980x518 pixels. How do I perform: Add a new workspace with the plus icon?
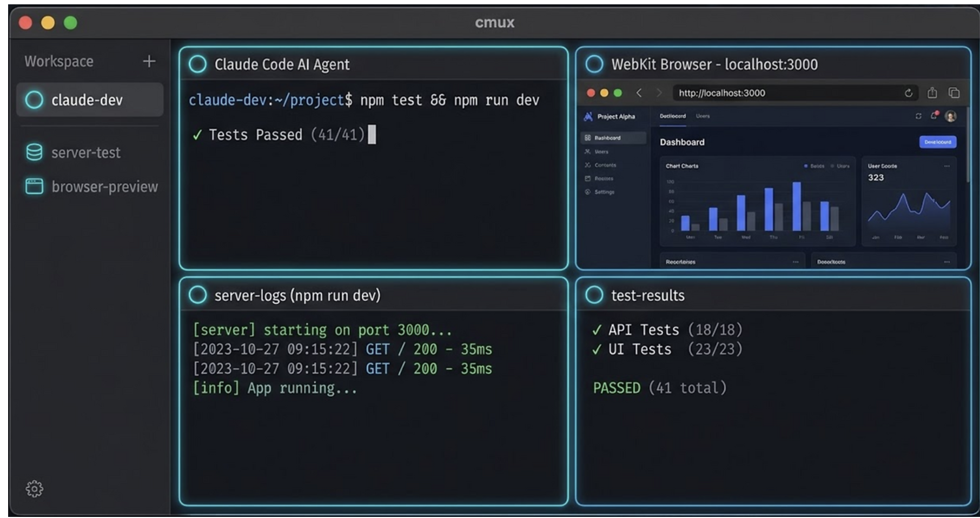(149, 62)
